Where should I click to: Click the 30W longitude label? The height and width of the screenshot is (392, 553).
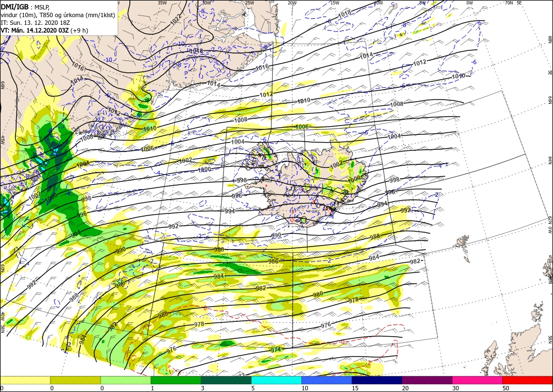coord(206,3)
